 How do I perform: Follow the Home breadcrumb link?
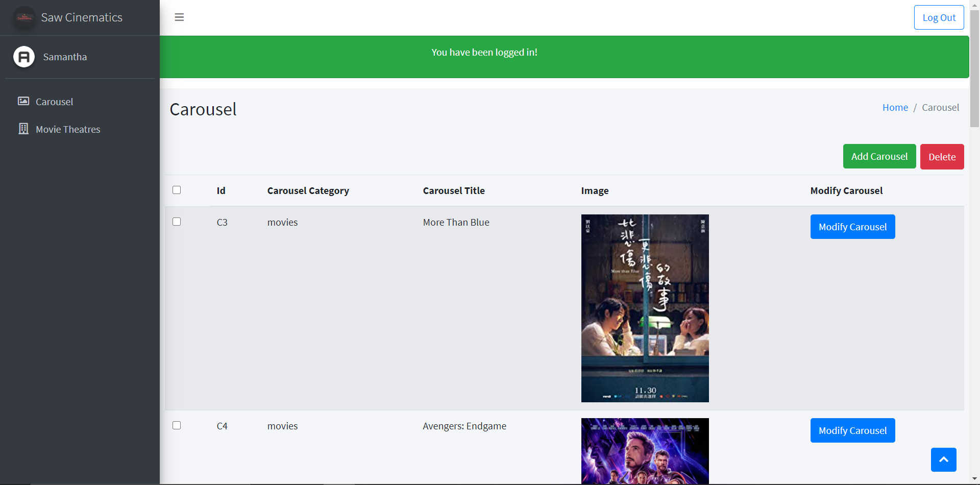(x=895, y=108)
